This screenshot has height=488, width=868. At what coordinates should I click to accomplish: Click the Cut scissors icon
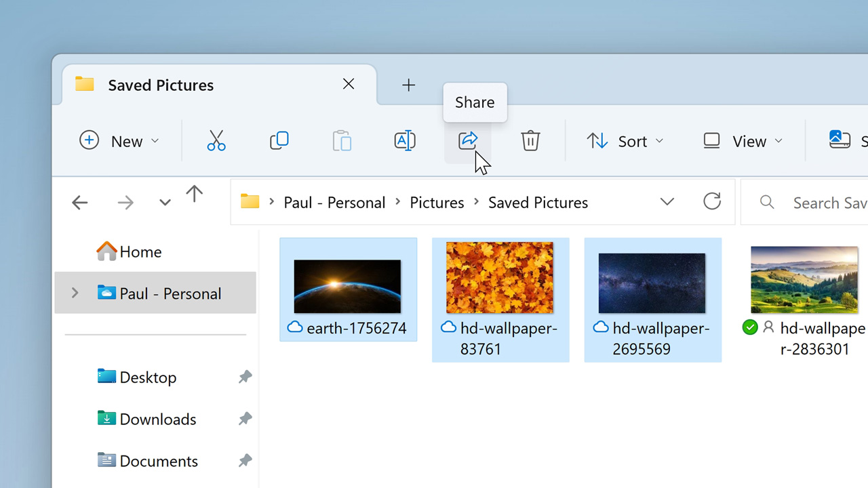point(216,141)
